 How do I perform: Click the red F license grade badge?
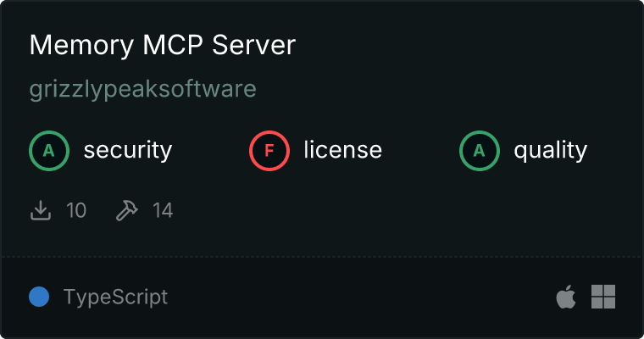click(x=269, y=151)
